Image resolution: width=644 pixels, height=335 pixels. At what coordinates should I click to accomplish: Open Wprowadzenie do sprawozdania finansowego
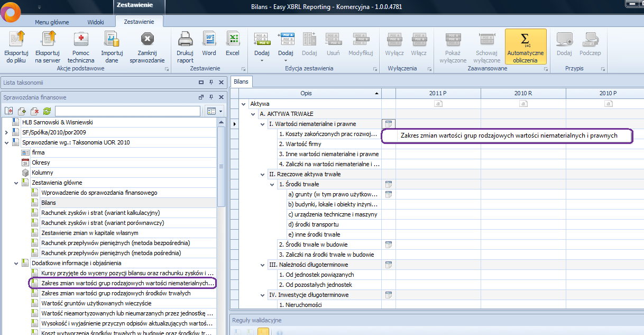99,193
